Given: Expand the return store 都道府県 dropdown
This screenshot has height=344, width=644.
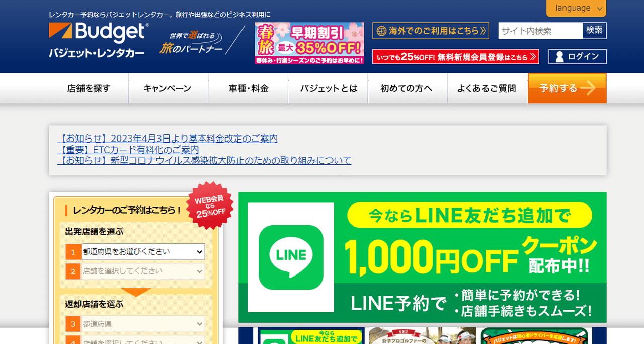Looking at the screenshot, I should coord(143,324).
